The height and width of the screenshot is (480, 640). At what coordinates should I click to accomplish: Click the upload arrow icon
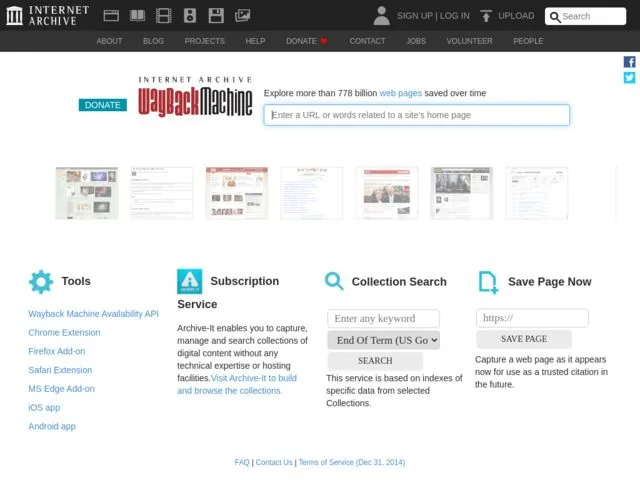pos(486,16)
